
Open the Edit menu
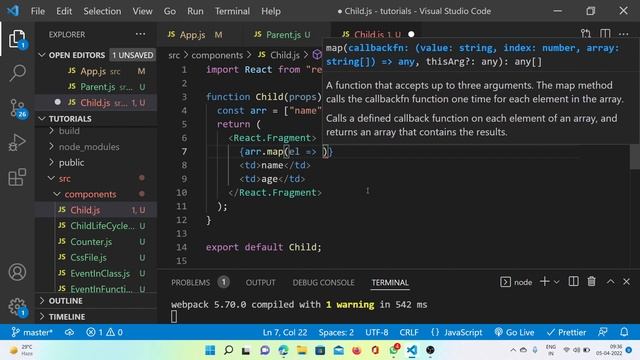click(64, 11)
